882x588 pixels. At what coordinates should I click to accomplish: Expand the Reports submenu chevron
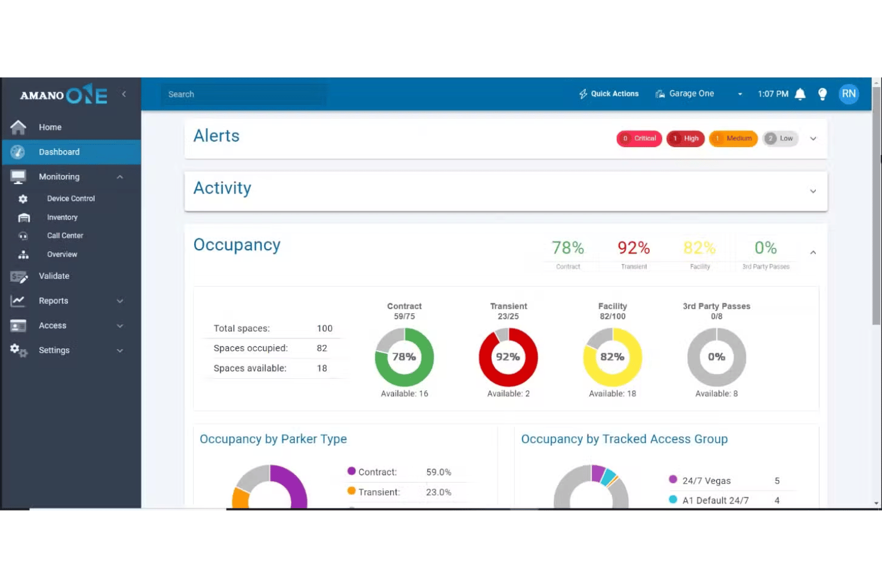(x=120, y=301)
